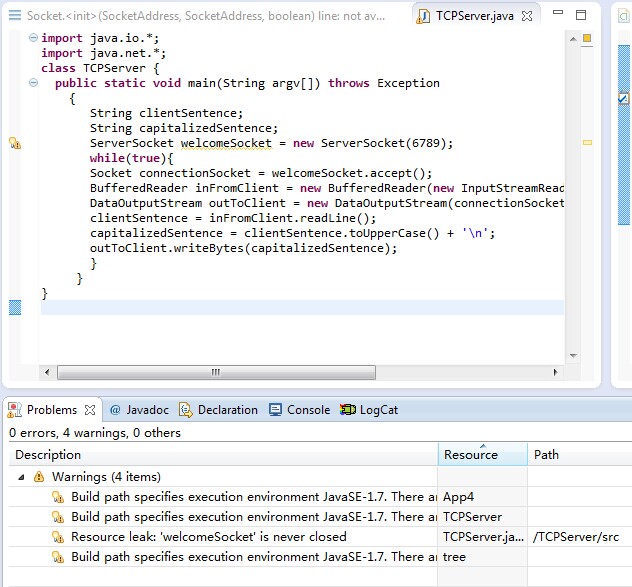This screenshot has height=587, width=632.
Task: Click the 'clientSentence = inFromClient.readLine();' line
Action: [x=233, y=218]
